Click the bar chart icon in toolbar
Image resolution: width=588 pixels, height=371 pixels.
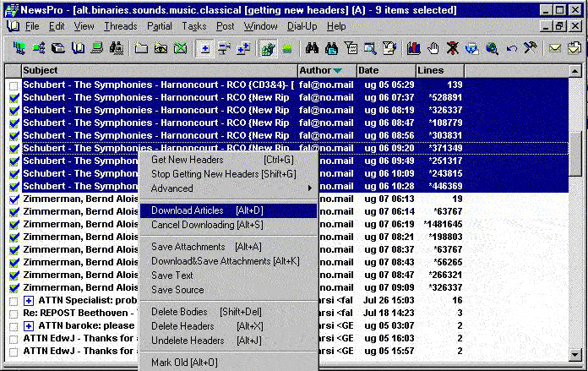[414, 48]
